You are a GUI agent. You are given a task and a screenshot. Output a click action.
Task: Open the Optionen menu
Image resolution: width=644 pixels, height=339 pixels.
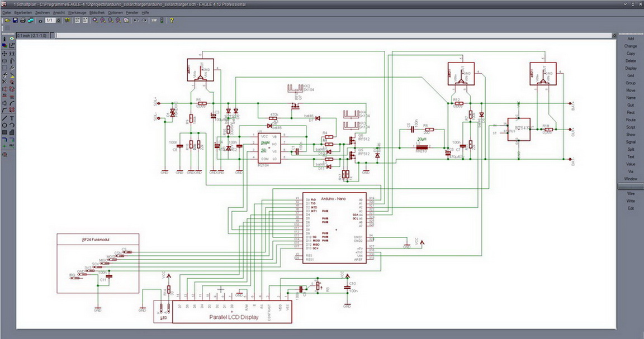point(115,12)
